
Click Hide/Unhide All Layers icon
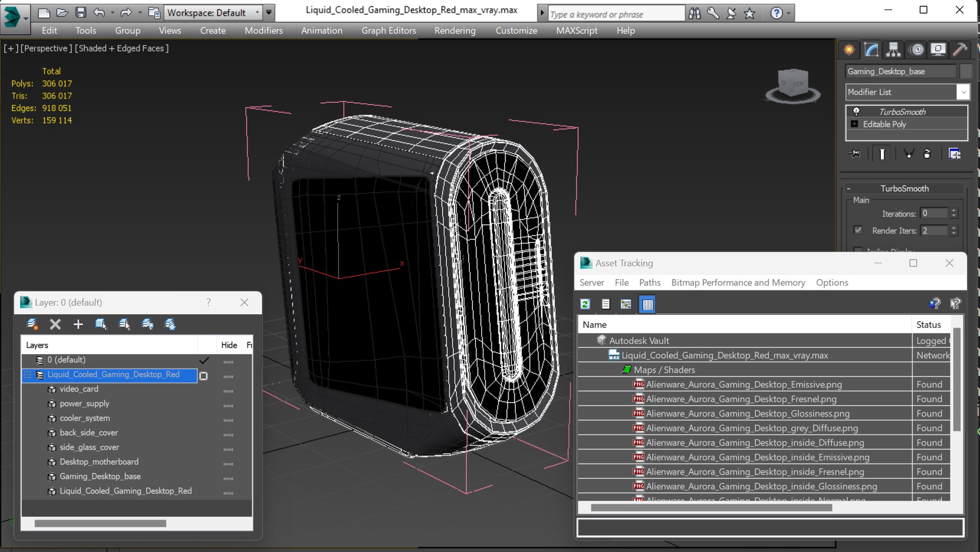click(148, 324)
